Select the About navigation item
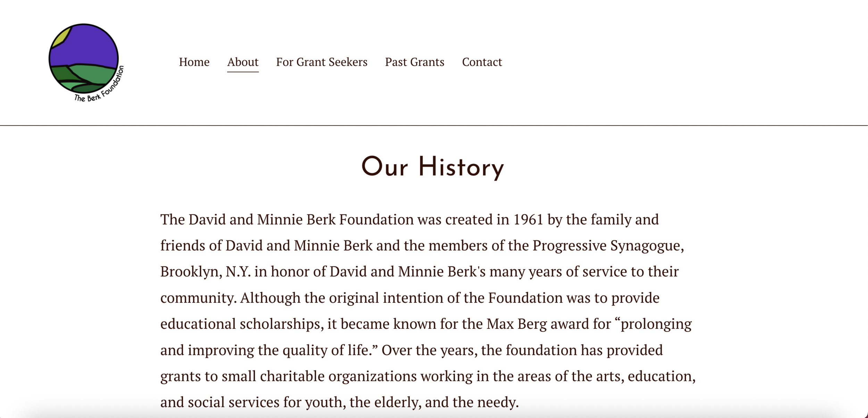This screenshot has width=868, height=418. pos(243,62)
